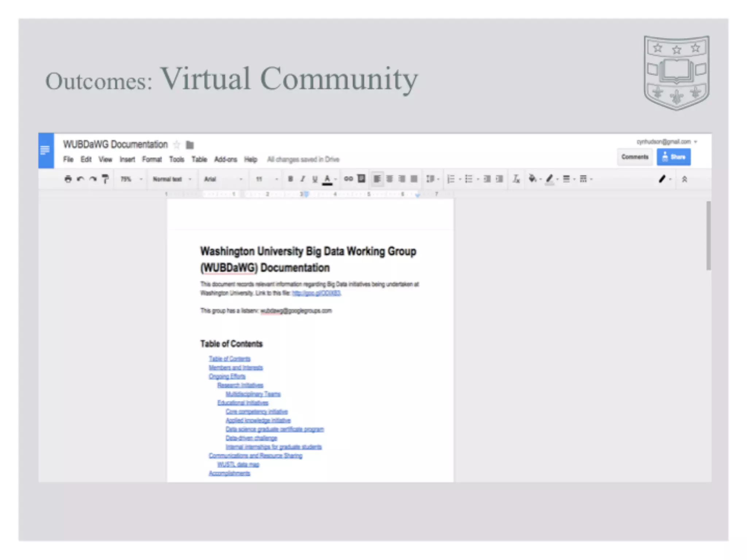Open the Add-ons menu

click(x=225, y=159)
